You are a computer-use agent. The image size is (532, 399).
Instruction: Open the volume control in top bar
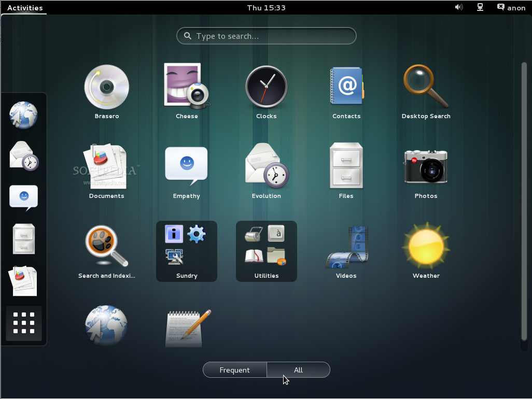tap(459, 7)
